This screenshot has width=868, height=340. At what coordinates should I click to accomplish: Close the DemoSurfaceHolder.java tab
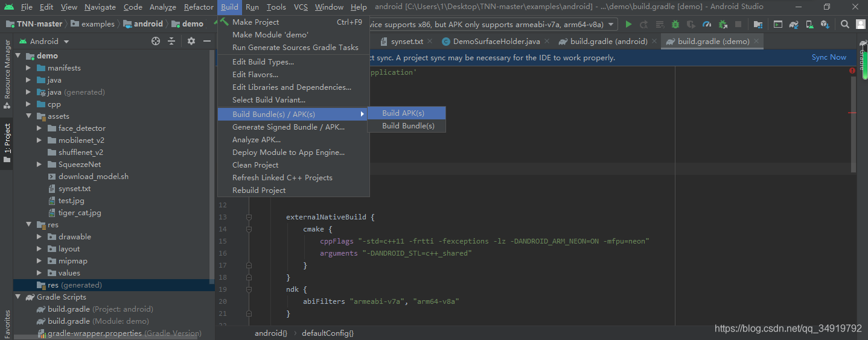point(547,42)
